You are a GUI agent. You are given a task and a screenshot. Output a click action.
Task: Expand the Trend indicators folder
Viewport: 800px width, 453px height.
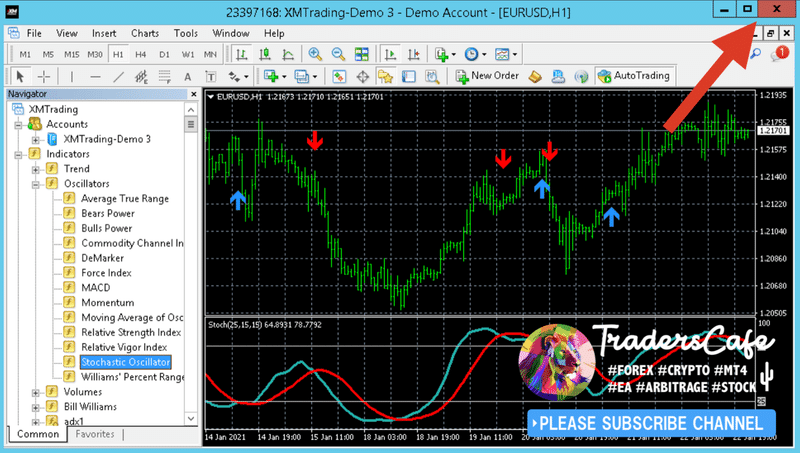click(36, 169)
